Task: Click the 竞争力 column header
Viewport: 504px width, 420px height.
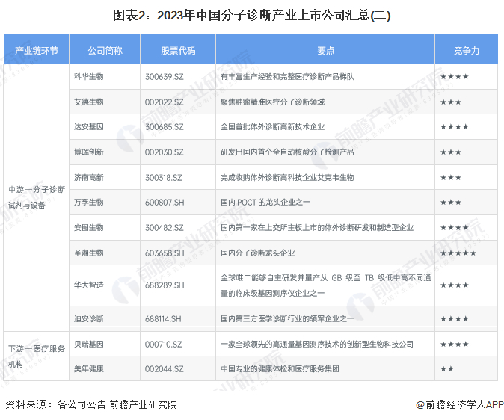Action: click(x=467, y=51)
